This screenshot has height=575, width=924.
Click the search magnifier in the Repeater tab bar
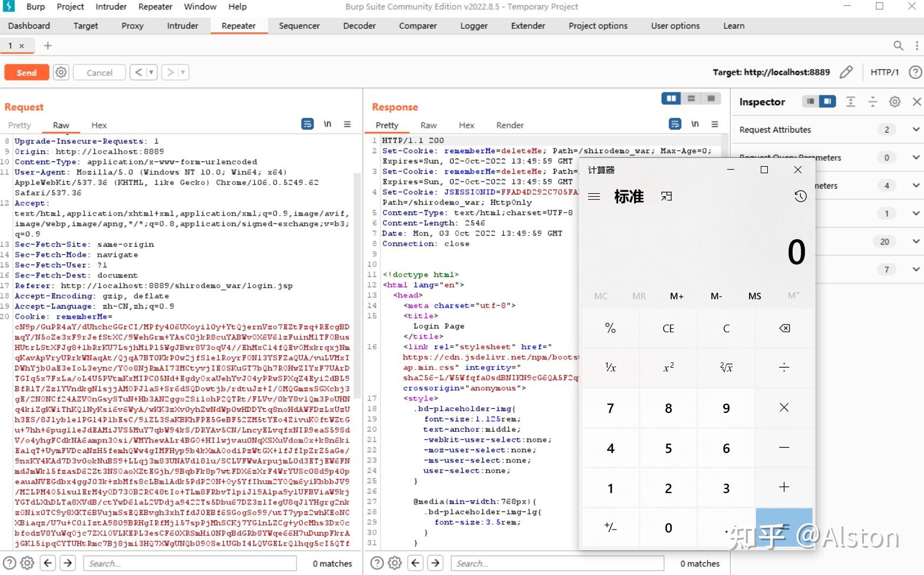pyautogui.click(x=898, y=45)
